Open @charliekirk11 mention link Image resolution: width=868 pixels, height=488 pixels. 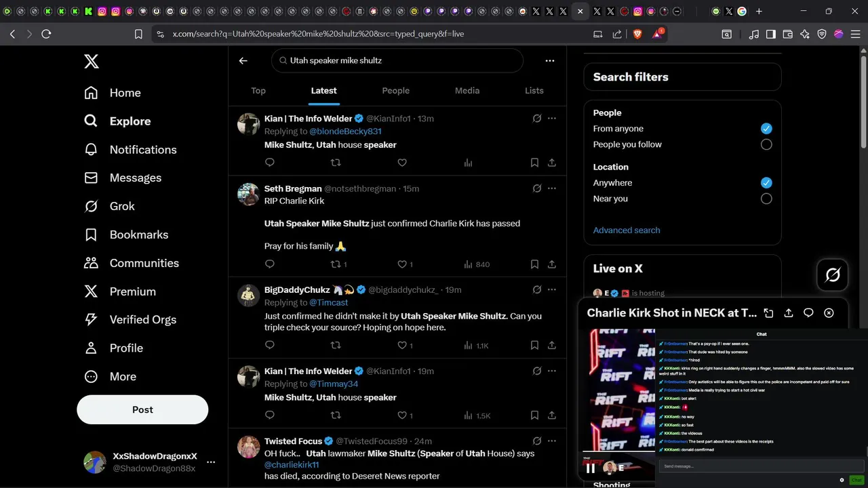tap(292, 465)
